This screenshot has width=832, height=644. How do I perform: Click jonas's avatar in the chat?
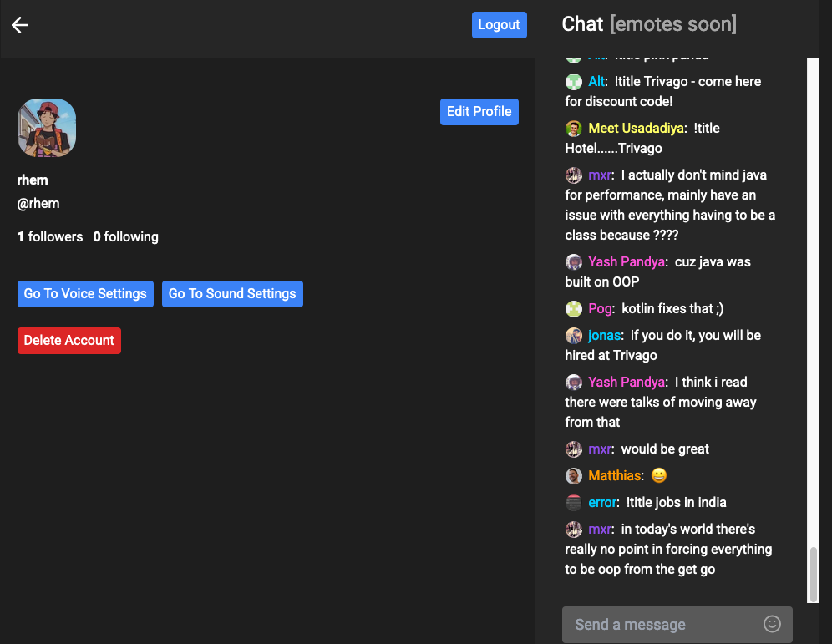(x=574, y=335)
